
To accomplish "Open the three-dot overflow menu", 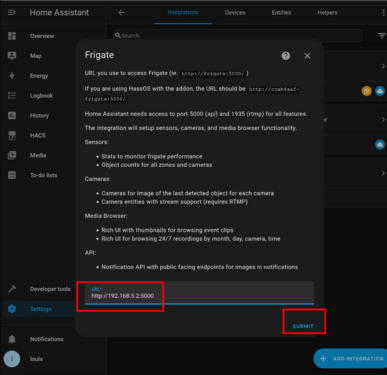I will click(x=384, y=13).
